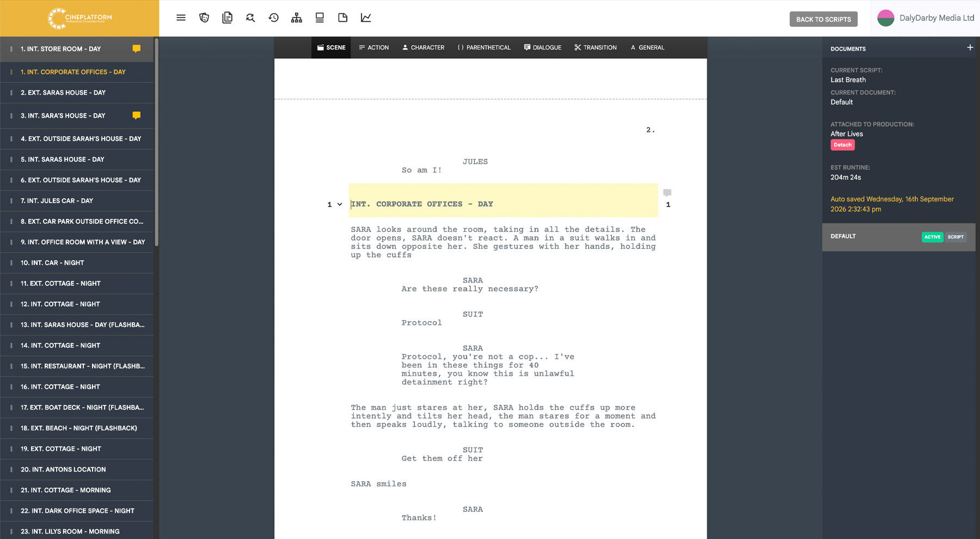Click the CinePlatform logo
The image size is (980, 539).
79,18
